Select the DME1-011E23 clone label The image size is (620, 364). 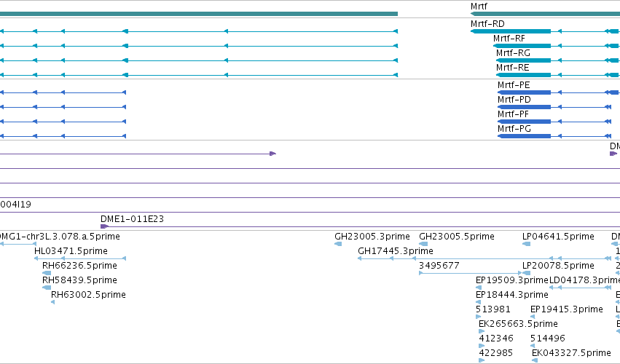132,219
